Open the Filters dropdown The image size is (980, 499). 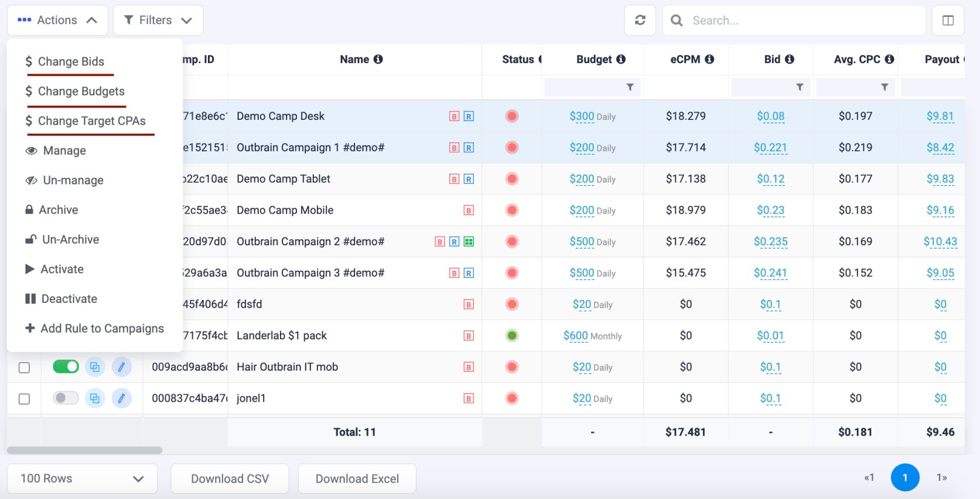[x=158, y=20]
